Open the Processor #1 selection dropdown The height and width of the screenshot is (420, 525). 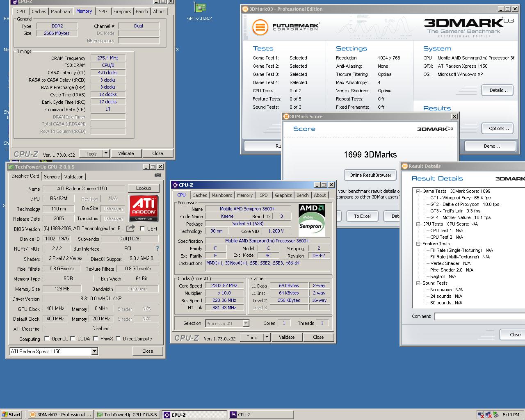[x=246, y=323]
